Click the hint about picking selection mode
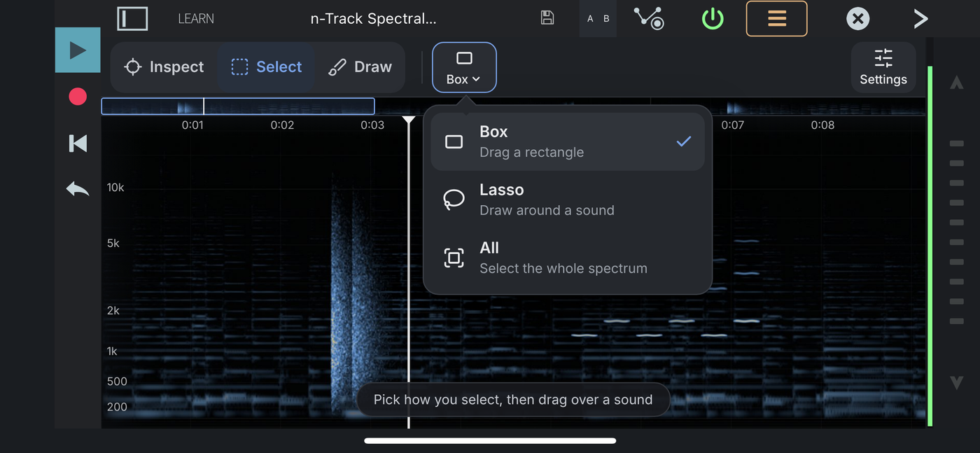 click(513, 400)
